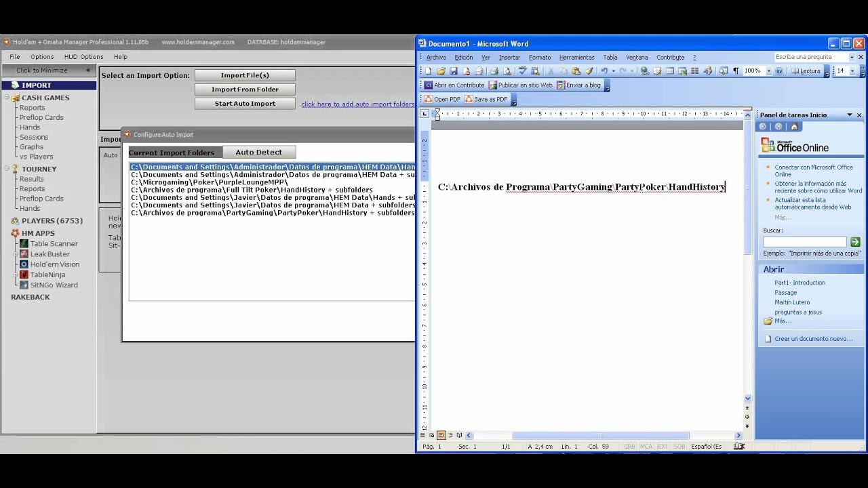Click Conectar con Microsoft Office Online link

coord(814,171)
